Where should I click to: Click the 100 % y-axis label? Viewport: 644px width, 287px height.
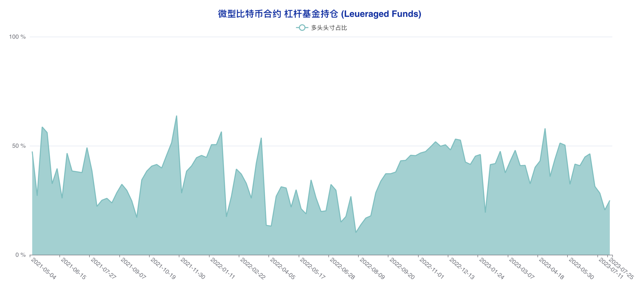click(17, 37)
